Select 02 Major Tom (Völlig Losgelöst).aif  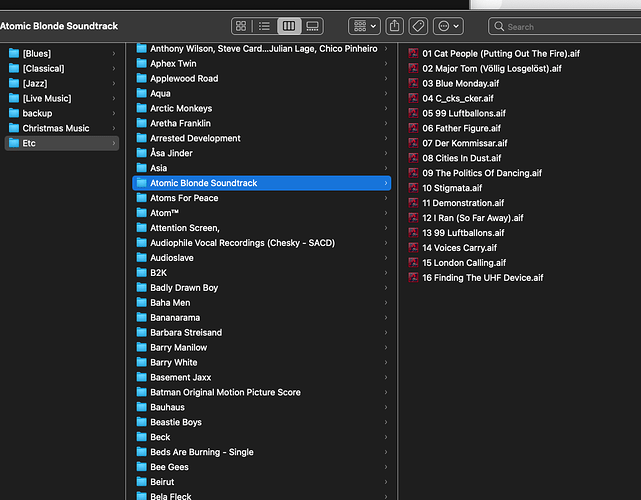[493, 68]
